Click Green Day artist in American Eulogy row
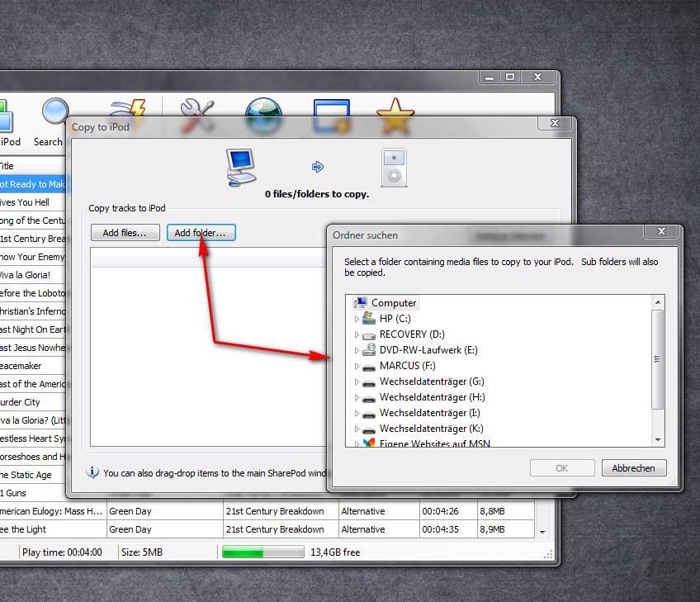This screenshot has height=602, width=700. tap(130, 511)
